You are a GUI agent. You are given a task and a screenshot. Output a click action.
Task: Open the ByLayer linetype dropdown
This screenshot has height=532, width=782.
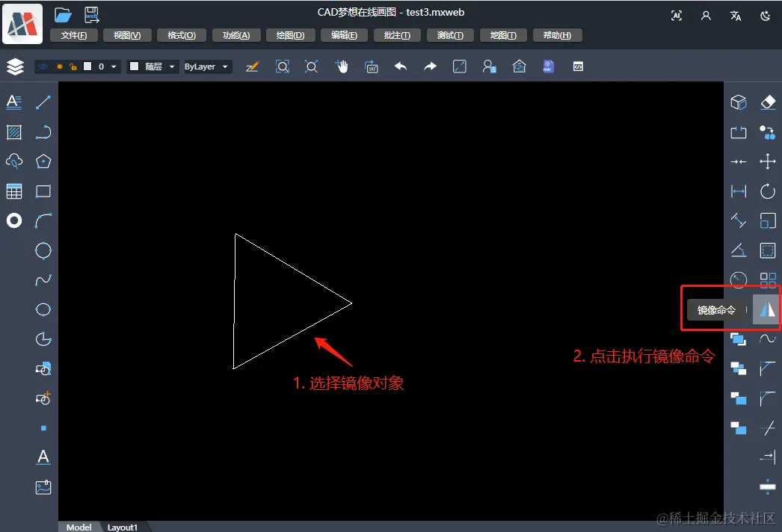click(208, 66)
